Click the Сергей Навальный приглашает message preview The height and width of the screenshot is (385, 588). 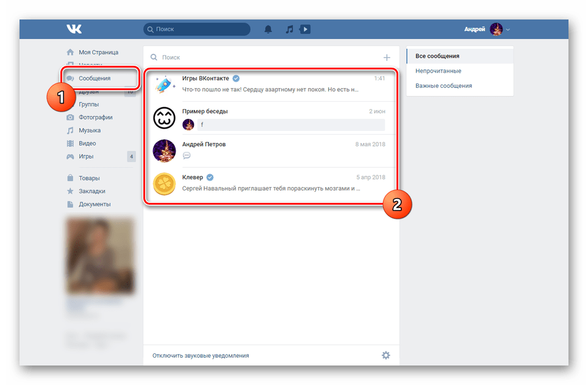(271, 188)
